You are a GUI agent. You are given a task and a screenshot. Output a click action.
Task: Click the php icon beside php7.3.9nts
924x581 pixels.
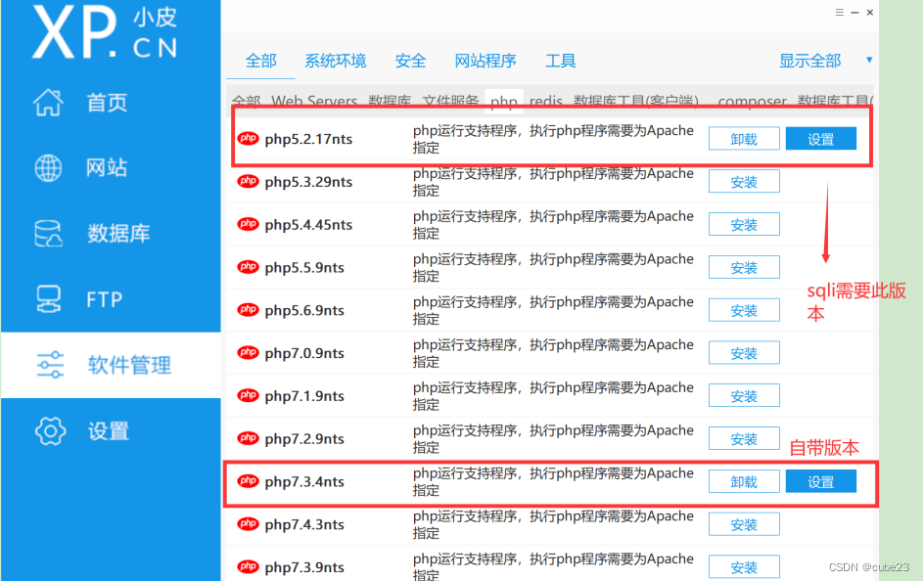point(248,567)
